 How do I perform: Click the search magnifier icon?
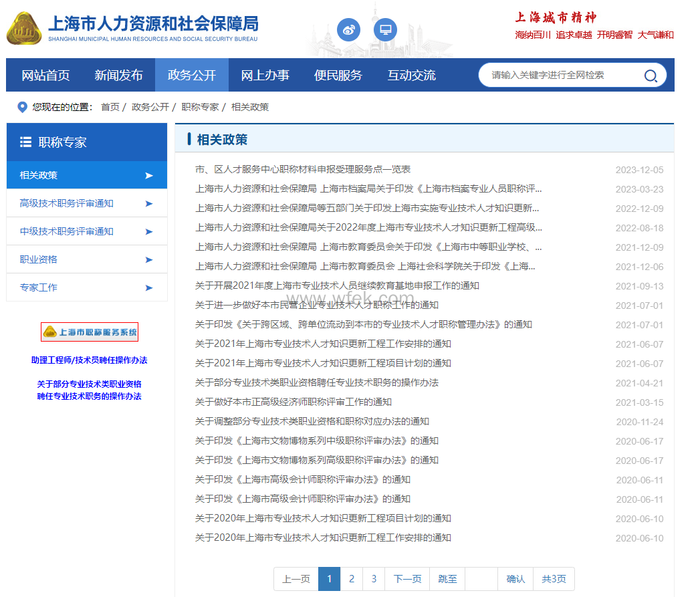(650, 76)
